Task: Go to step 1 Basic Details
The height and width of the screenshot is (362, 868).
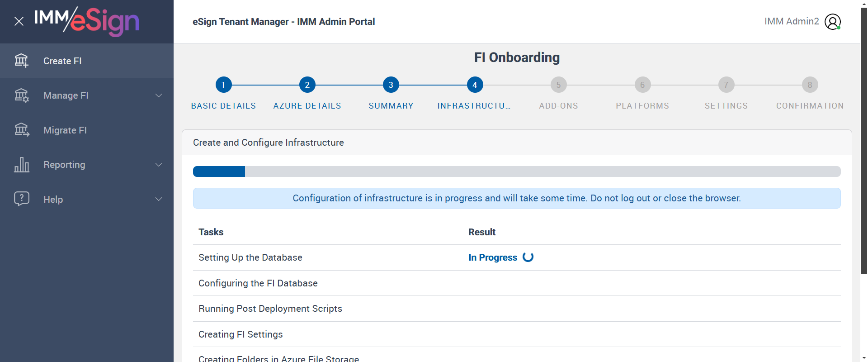Action: (223, 85)
